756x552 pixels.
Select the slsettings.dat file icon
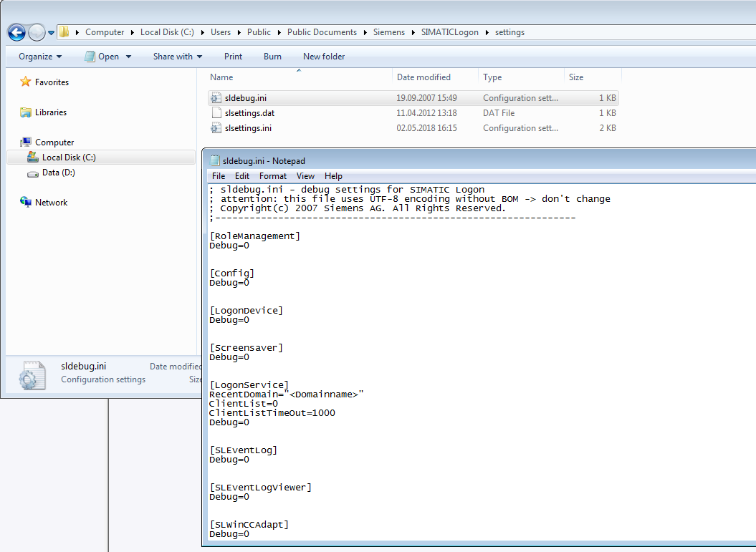[x=216, y=113]
